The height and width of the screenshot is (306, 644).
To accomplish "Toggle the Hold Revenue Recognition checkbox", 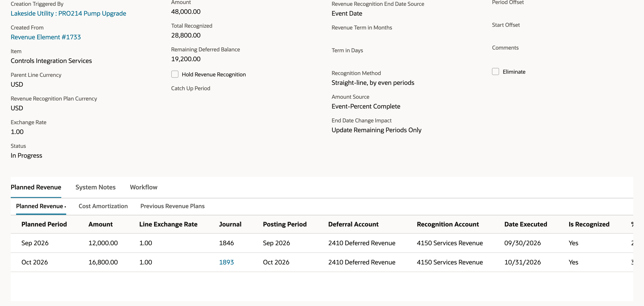I will coord(175,74).
